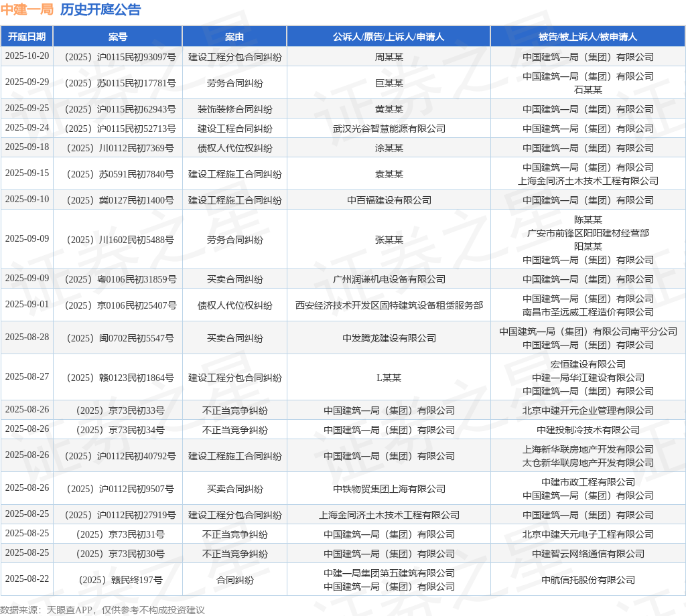Viewport: 686px width, 616px height.
Task: Click defendant 阳某某
Action: pos(588,246)
